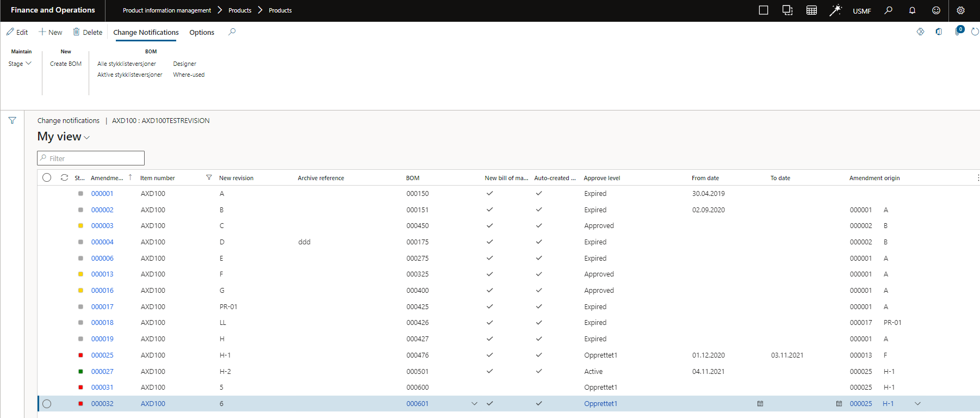Expand the Stage dropdown
This screenshot has height=418, width=980.
(20, 64)
